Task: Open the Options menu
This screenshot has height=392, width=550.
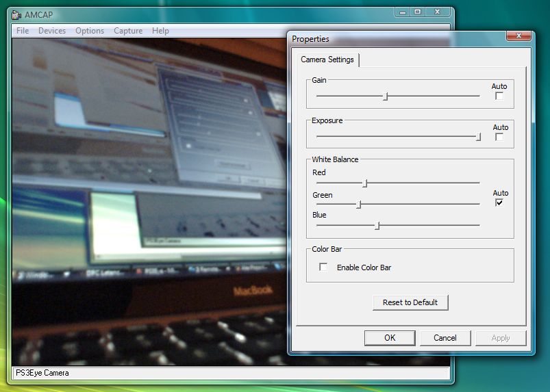Action: click(90, 31)
